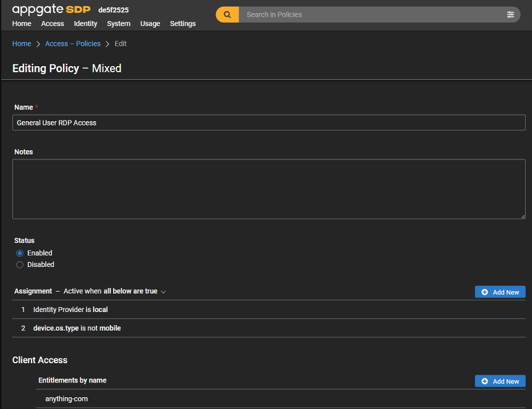Open Policies search via the magnifier icon
Image resolution: width=532 pixels, height=409 pixels.
point(227,14)
